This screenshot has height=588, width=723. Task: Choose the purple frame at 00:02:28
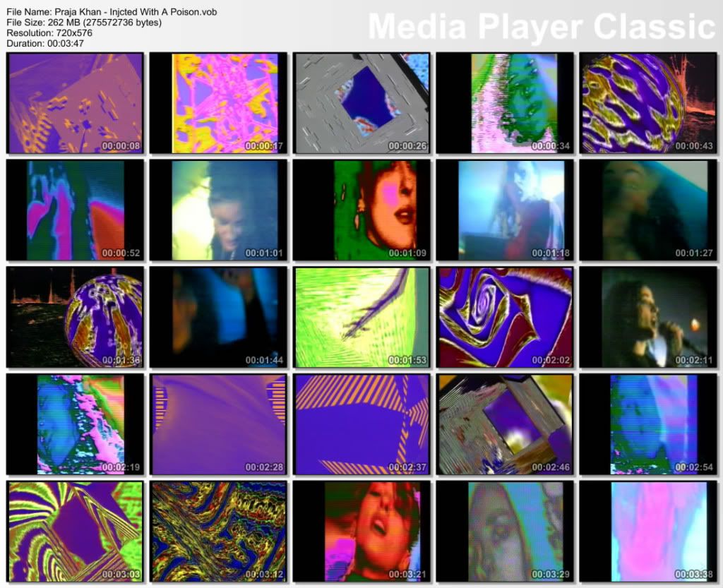pos(219,424)
